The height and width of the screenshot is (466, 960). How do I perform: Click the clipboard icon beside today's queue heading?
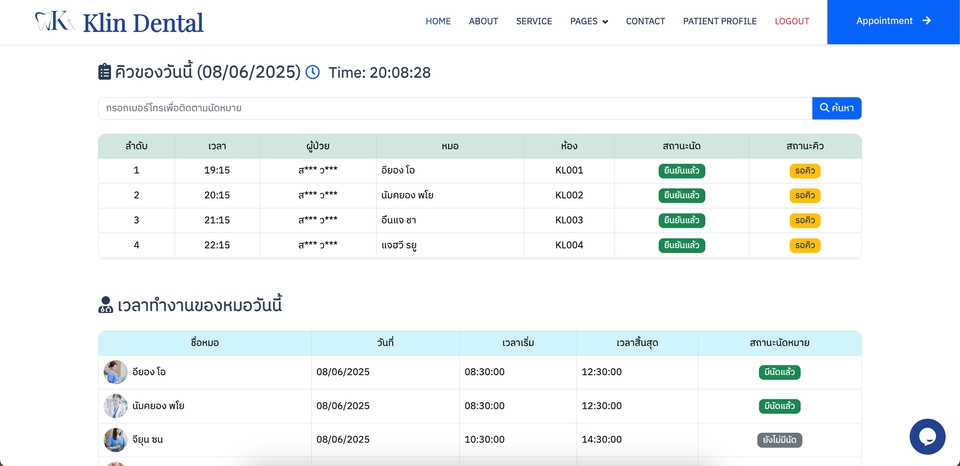point(105,72)
